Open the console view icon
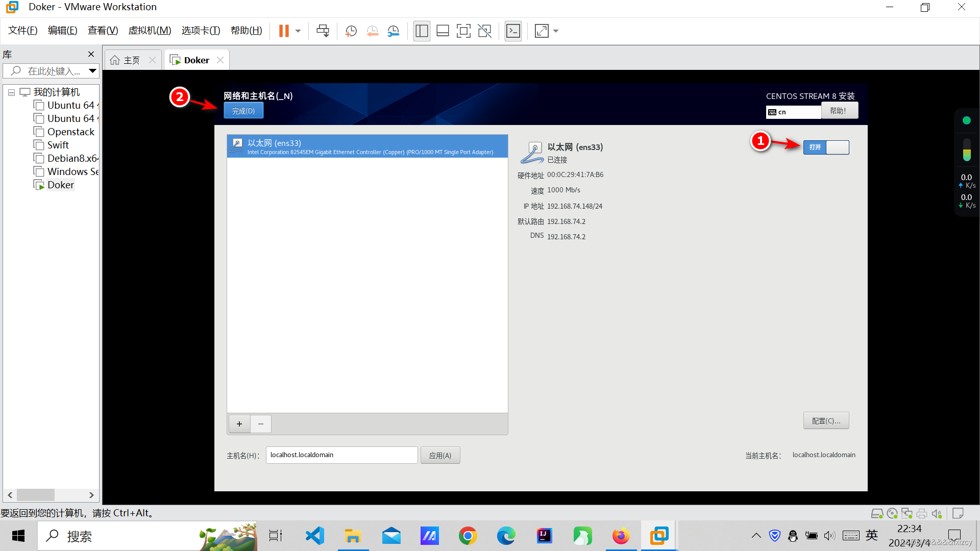The height and width of the screenshot is (551, 980). pyautogui.click(x=513, y=31)
